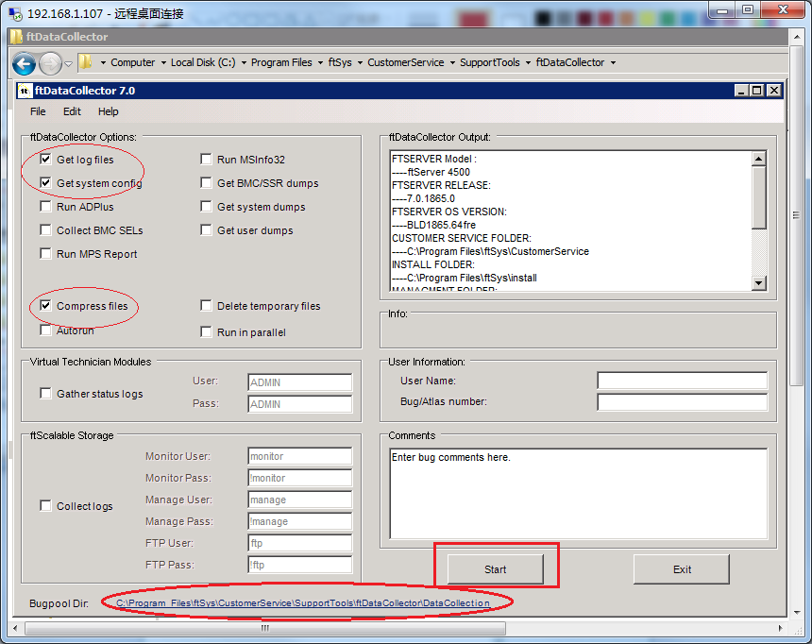The width and height of the screenshot is (812, 644).
Task: Enable Delete temporary files checkbox
Action: click(206, 306)
